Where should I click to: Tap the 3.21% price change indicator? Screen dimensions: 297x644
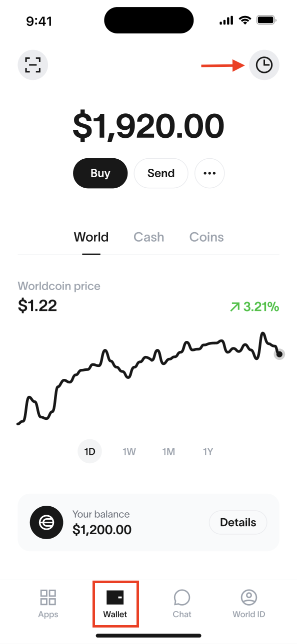(x=254, y=307)
